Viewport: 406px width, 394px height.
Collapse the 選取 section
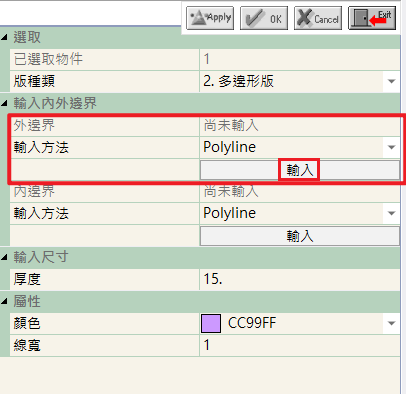[4, 37]
